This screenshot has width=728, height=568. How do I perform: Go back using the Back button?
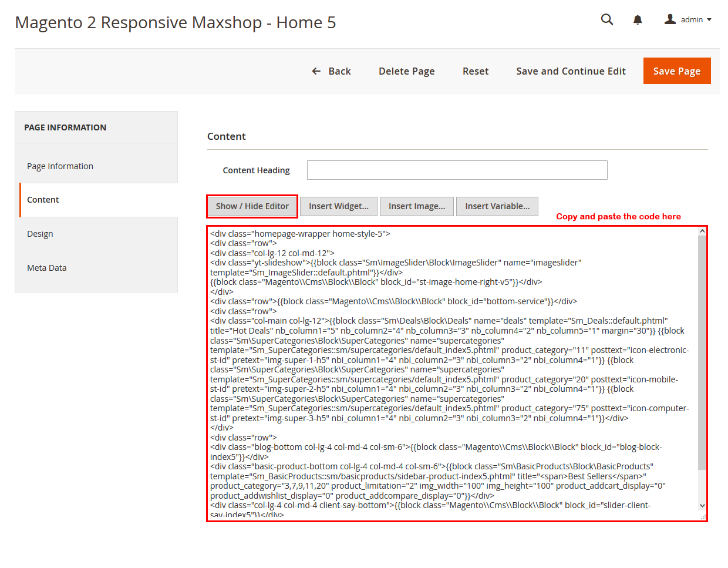pyautogui.click(x=331, y=71)
